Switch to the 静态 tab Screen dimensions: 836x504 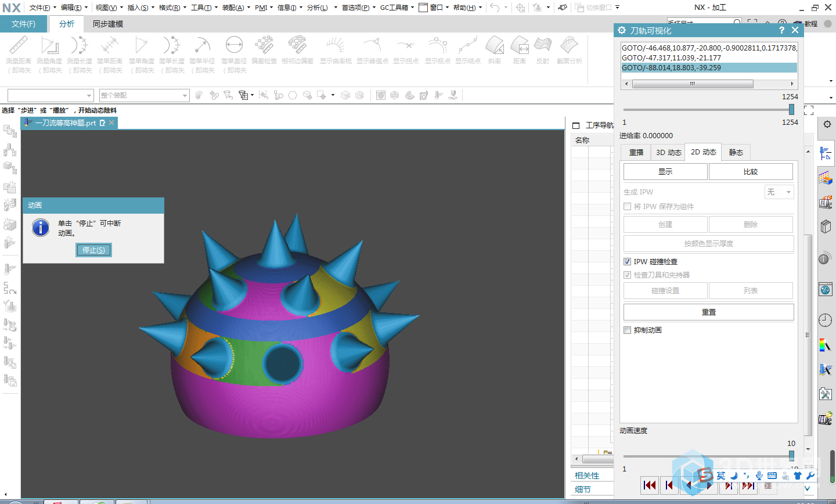pos(736,152)
